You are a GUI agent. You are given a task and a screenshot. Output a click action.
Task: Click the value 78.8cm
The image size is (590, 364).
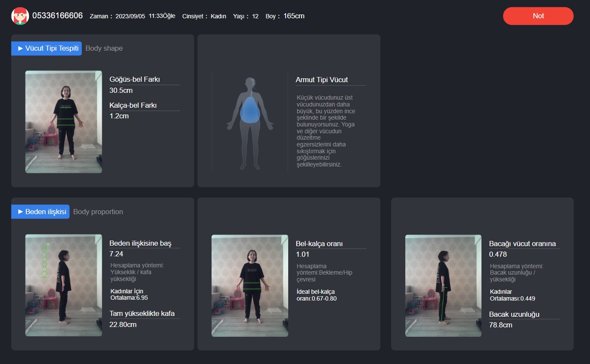coord(501,325)
